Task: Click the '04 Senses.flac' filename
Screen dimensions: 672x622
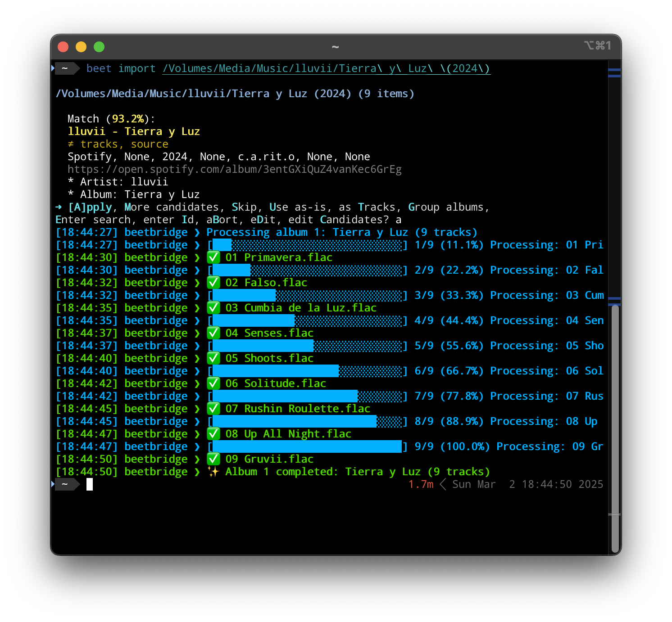Action: tap(269, 333)
